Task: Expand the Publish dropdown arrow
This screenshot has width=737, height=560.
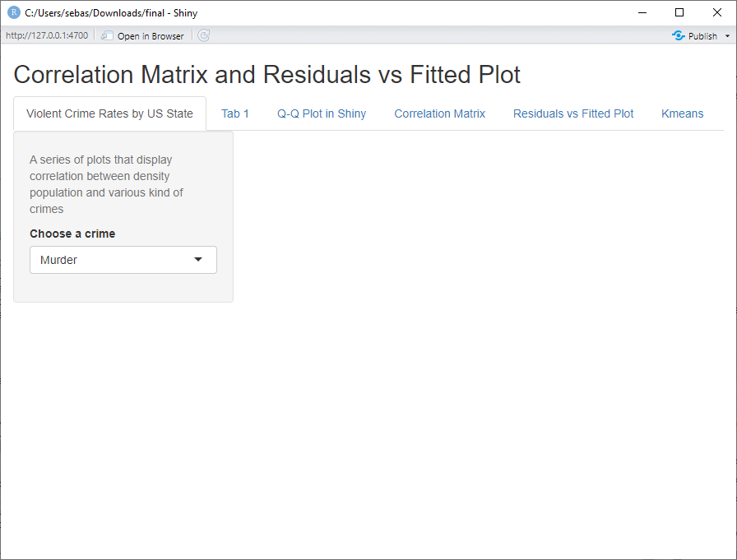Action: tap(727, 36)
